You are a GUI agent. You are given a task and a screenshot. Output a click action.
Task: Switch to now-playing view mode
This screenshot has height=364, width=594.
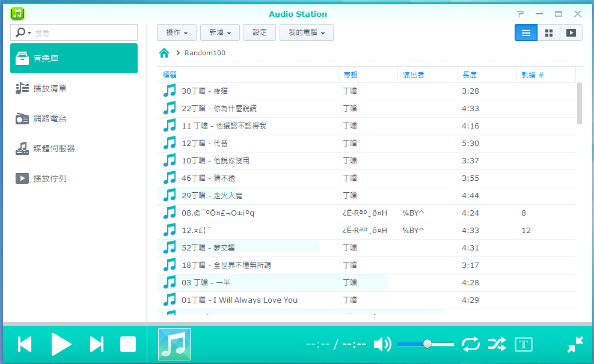click(x=571, y=32)
